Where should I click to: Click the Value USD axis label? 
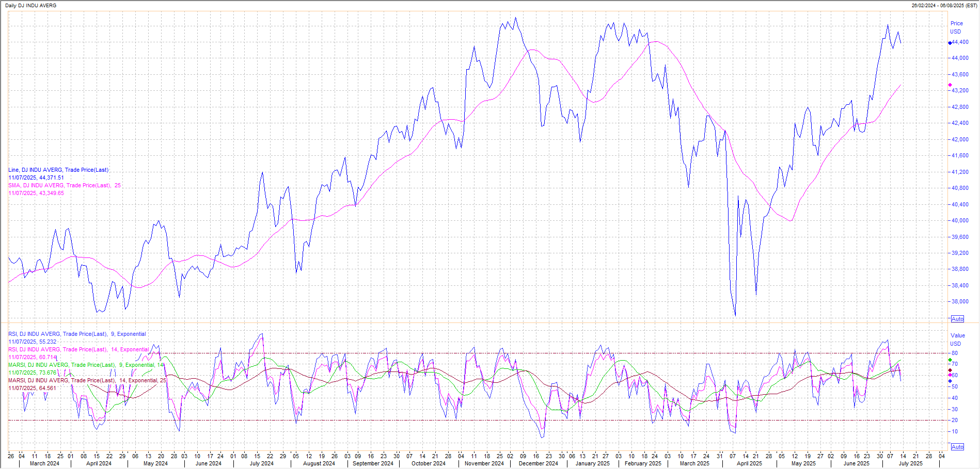957,339
